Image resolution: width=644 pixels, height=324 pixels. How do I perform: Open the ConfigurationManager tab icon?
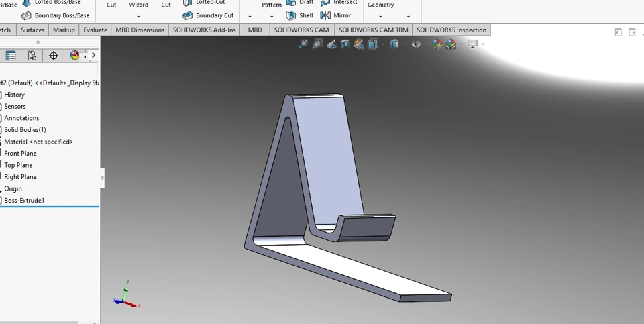[x=32, y=56]
